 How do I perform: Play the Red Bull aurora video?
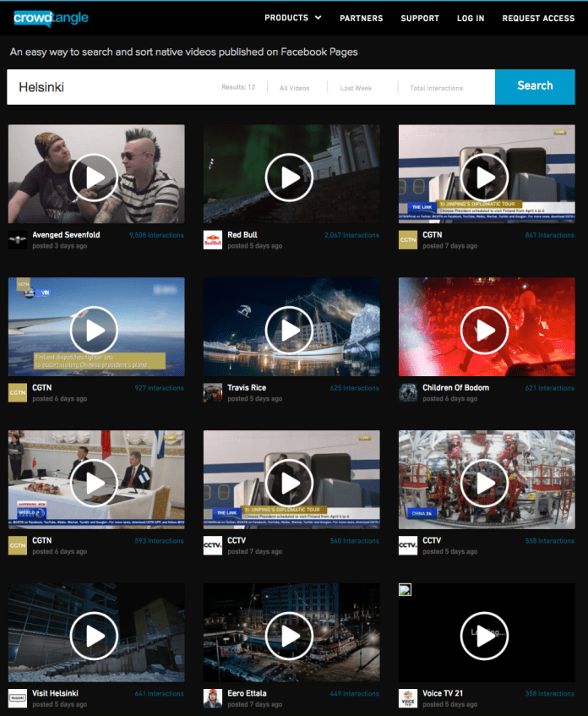[291, 176]
